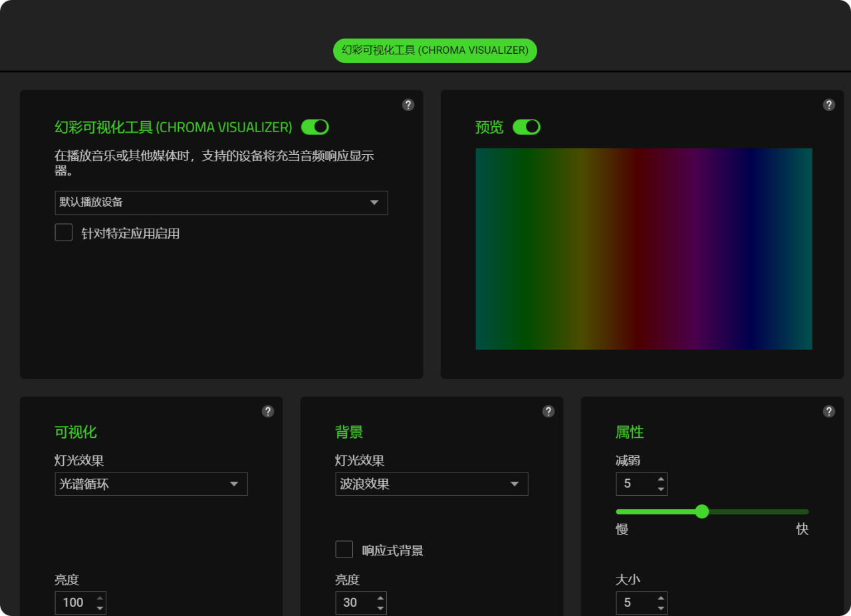
Task: Select the 幻彩可视化工具 (CHROMA VISUALIZER) tab
Action: point(435,51)
